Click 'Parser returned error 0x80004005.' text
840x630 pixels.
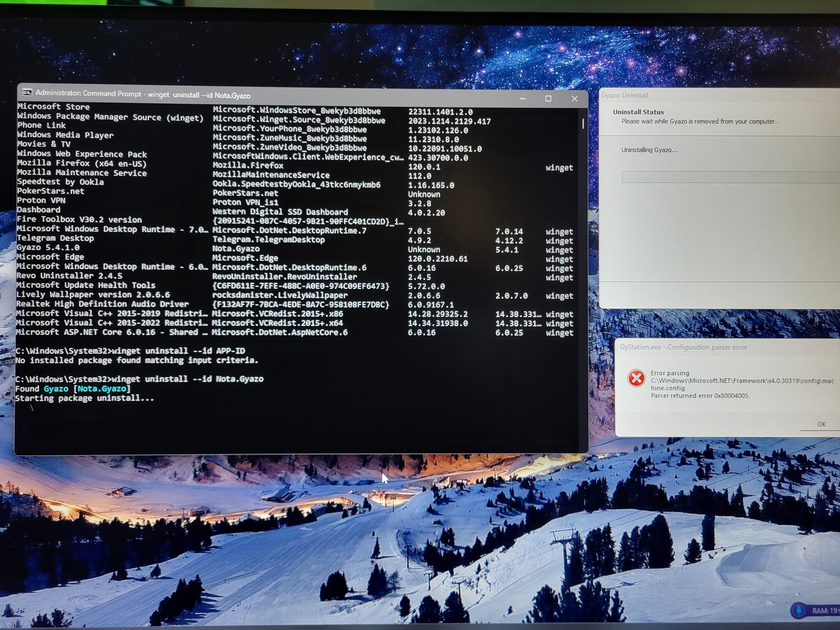(700, 396)
